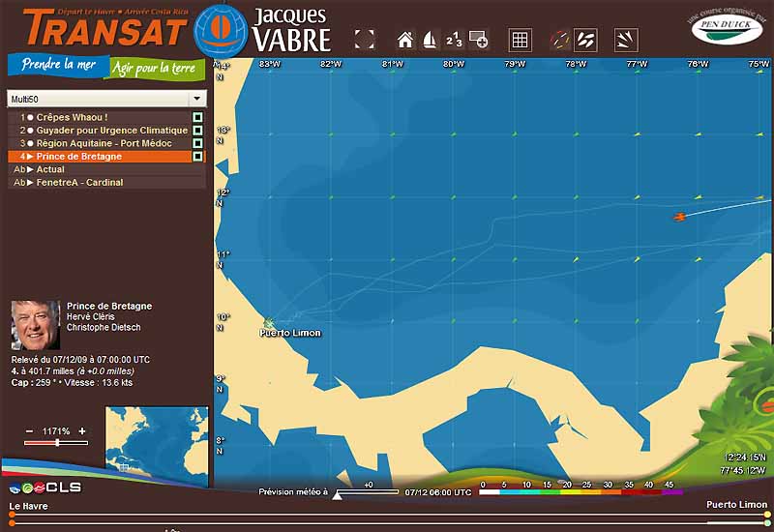Click the Puerto Limon end timeline marker
Image resolution: width=774 pixels, height=532 pixels.
tap(767, 515)
